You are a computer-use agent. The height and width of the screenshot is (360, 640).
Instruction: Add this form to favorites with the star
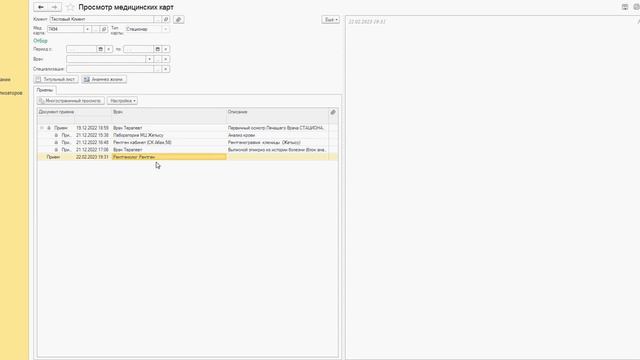[70, 7]
